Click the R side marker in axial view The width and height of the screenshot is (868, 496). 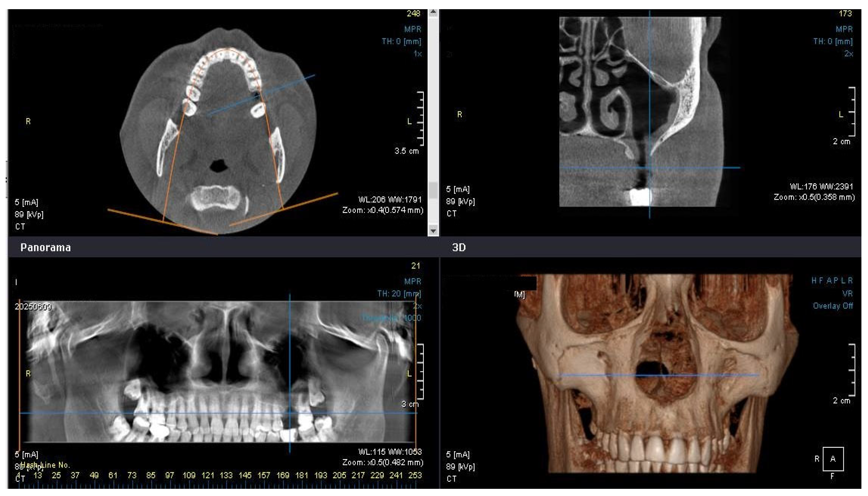click(28, 121)
